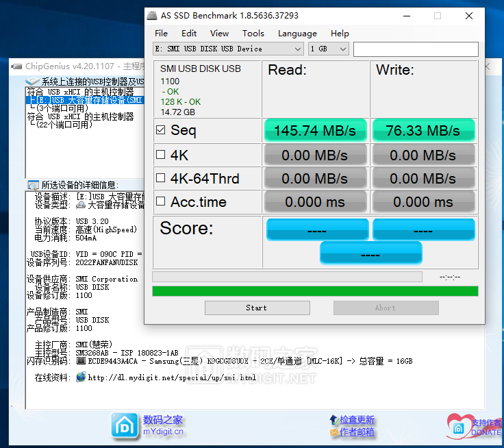Viewport: 504px width, 448px height.
Task: Enable the 4K benchmark checkbox
Action: pos(160,155)
